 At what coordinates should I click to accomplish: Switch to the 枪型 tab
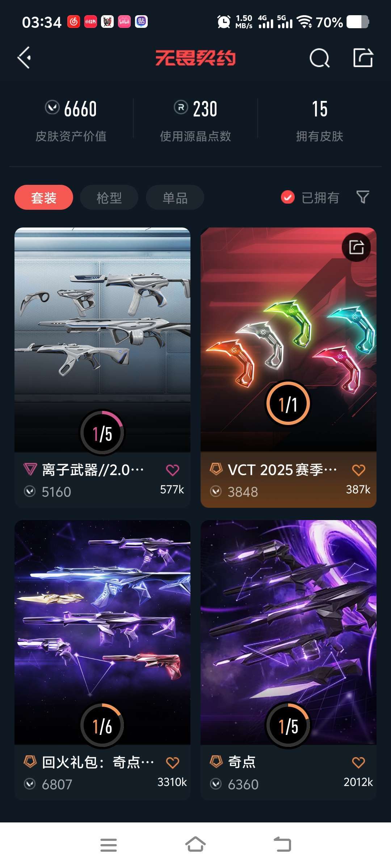click(x=109, y=197)
